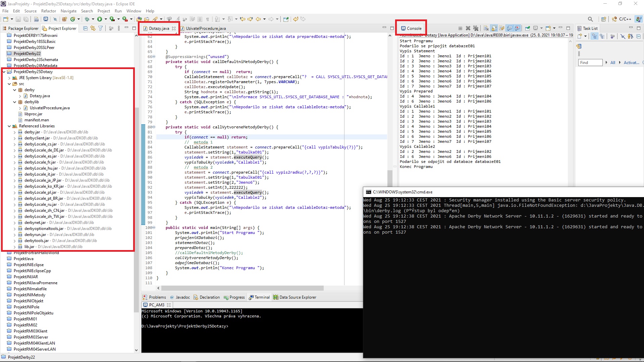Click Last Edit Location icon
This screenshot has width=644, height=362.
pyautogui.click(x=243, y=19)
